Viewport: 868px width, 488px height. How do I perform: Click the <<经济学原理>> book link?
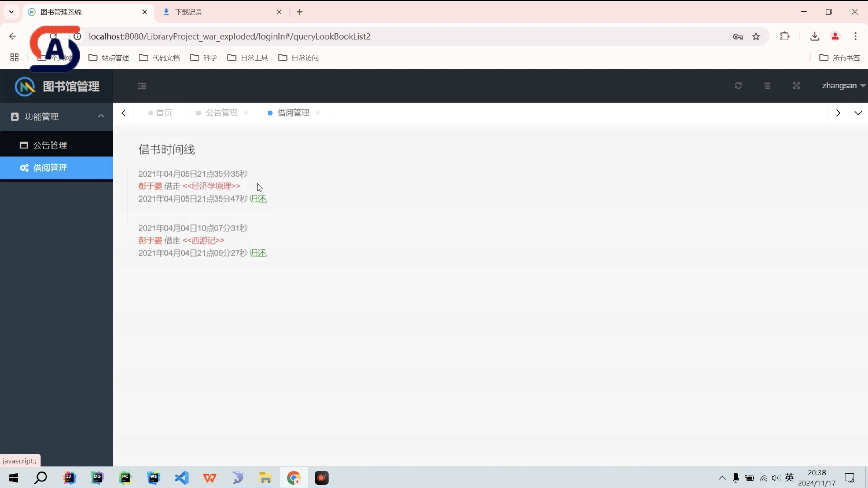coord(211,186)
